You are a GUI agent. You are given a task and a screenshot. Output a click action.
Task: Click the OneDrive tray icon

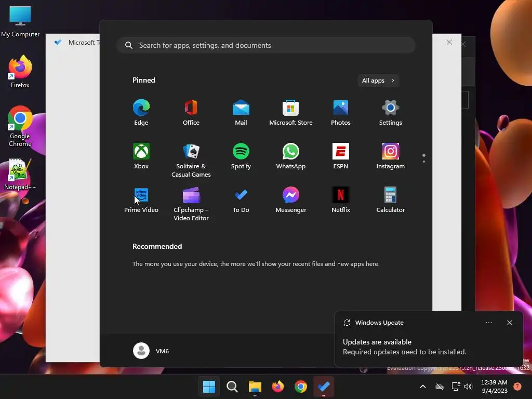coord(440,387)
